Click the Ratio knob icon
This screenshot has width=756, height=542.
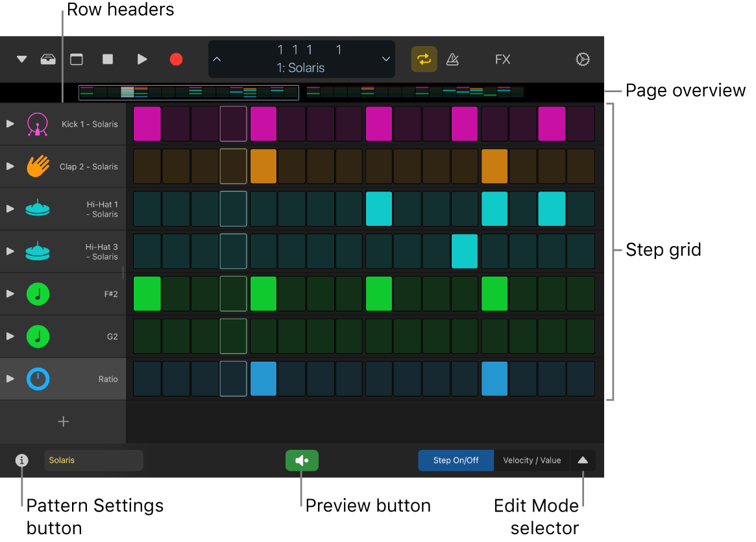(38, 378)
